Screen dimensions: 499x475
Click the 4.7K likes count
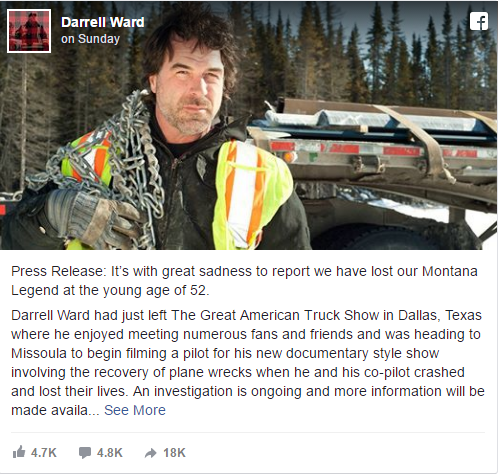[44, 453]
